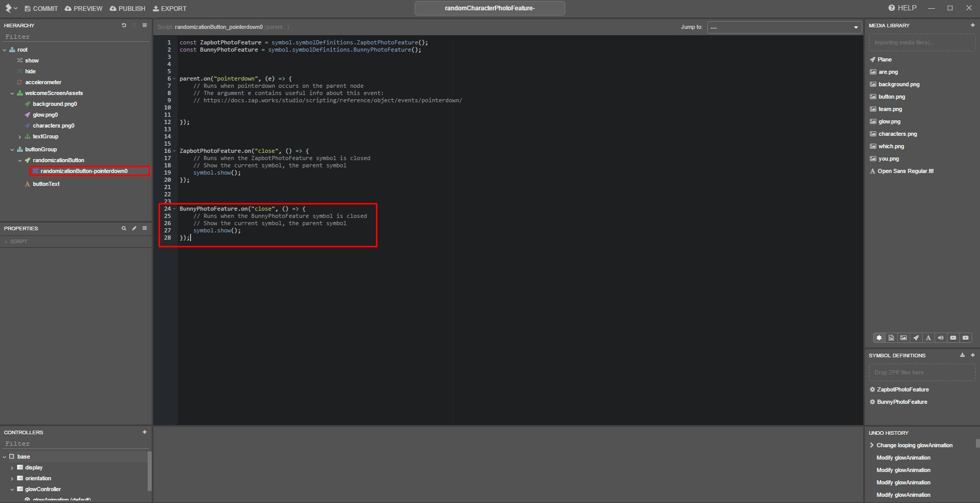Select the buttonText node
The image size is (980, 503).
click(x=46, y=184)
